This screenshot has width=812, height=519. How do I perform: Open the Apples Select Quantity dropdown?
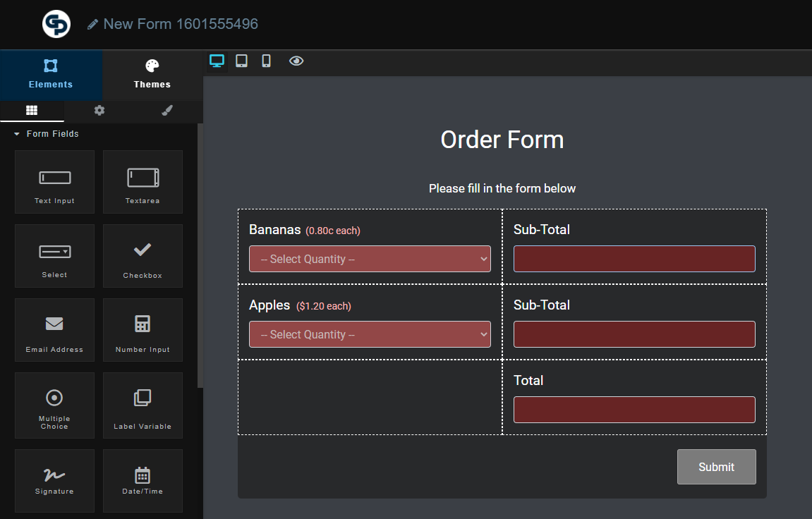pyautogui.click(x=370, y=334)
